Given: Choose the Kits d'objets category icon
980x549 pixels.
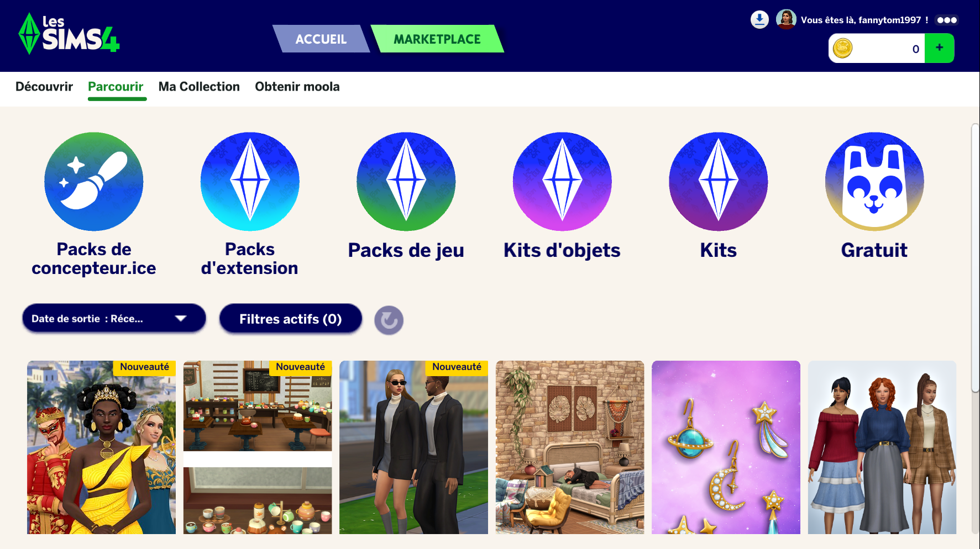Looking at the screenshot, I should [x=562, y=181].
